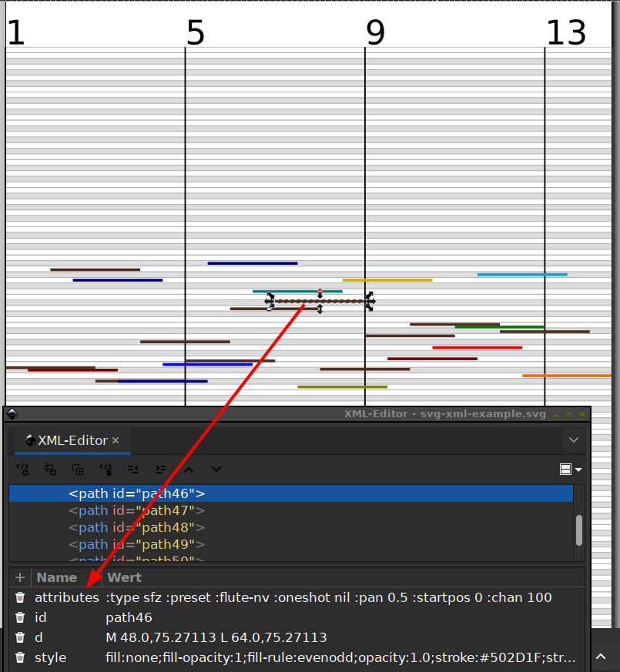This screenshot has width=620, height=672.
Task: Click the teal note line above selection
Action: 297,292
